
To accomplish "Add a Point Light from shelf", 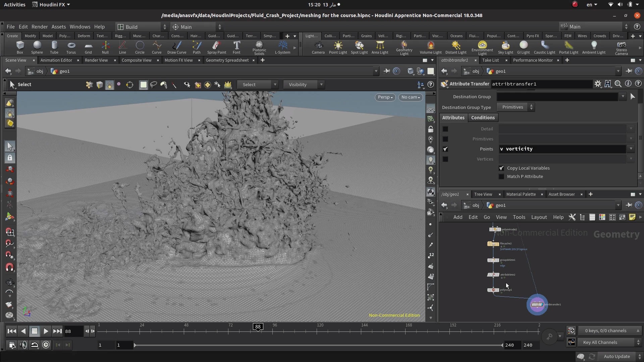I will (338, 47).
